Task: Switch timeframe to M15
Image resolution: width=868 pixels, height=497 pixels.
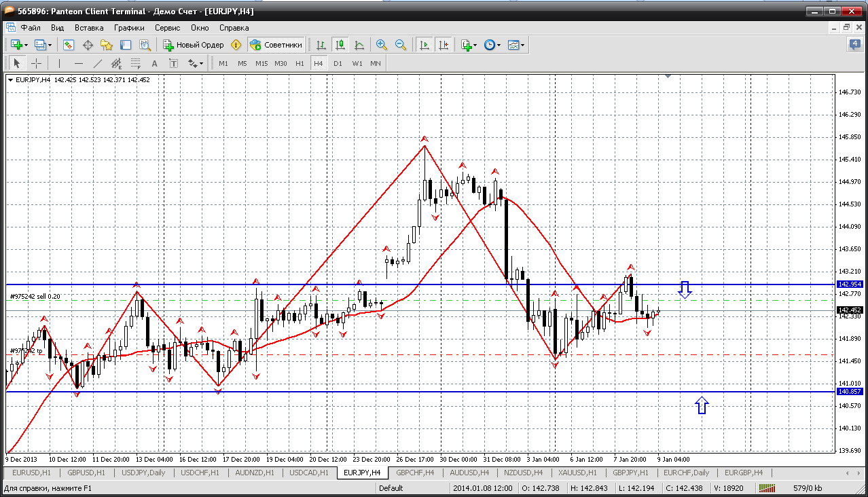Action: [x=261, y=63]
